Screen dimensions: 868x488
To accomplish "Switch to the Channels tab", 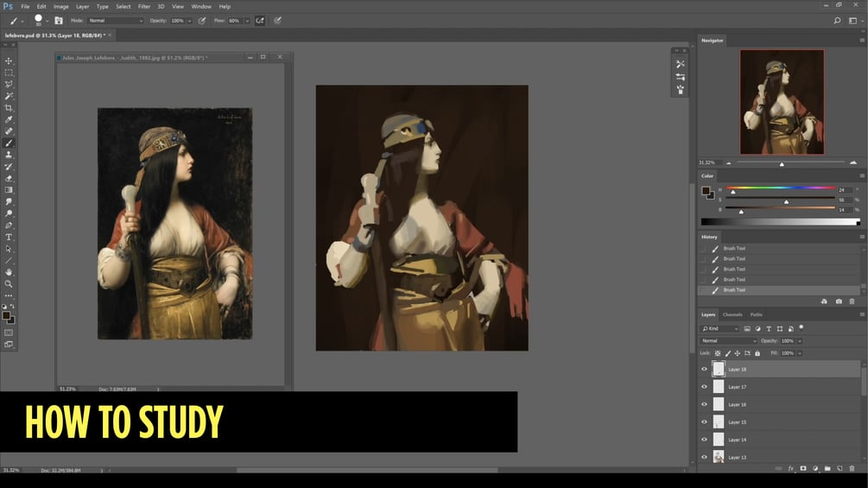I will click(732, 314).
